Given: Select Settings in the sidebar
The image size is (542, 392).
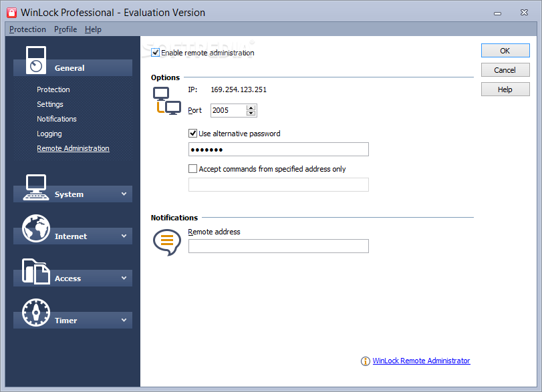Looking at the screenshot, I should 49,104.
